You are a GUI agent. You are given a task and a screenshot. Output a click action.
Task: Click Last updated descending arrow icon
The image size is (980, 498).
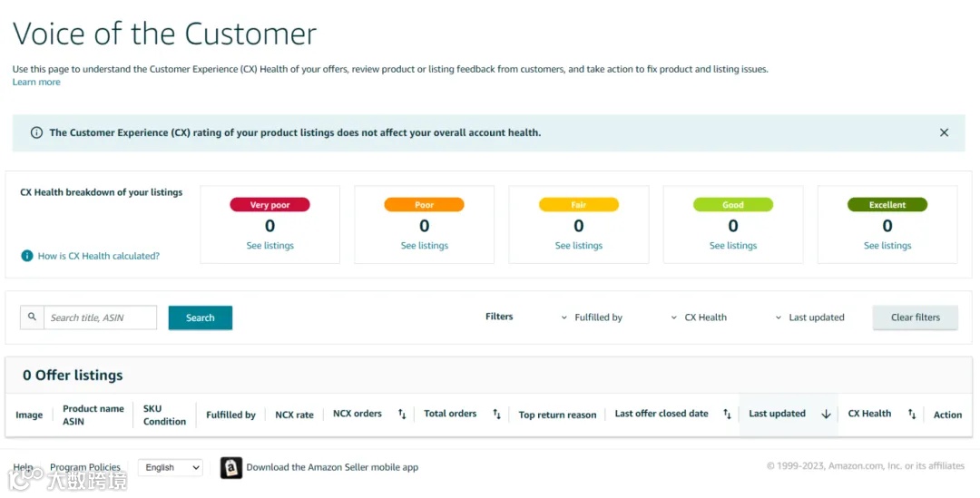826,414
